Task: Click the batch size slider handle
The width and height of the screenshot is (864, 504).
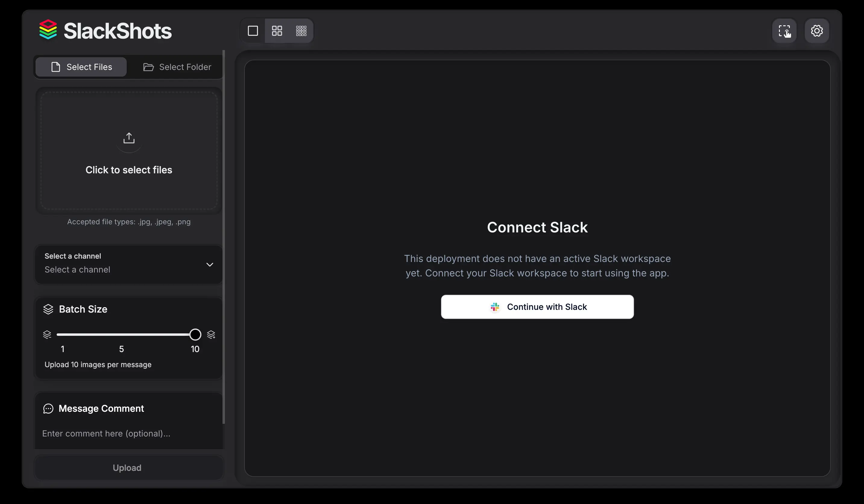Action: pyautogui.click(x=195, y=334)
